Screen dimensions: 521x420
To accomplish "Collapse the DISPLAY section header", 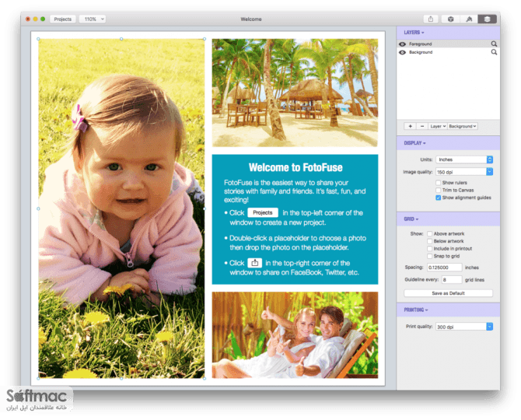I will tap(414, 143).
